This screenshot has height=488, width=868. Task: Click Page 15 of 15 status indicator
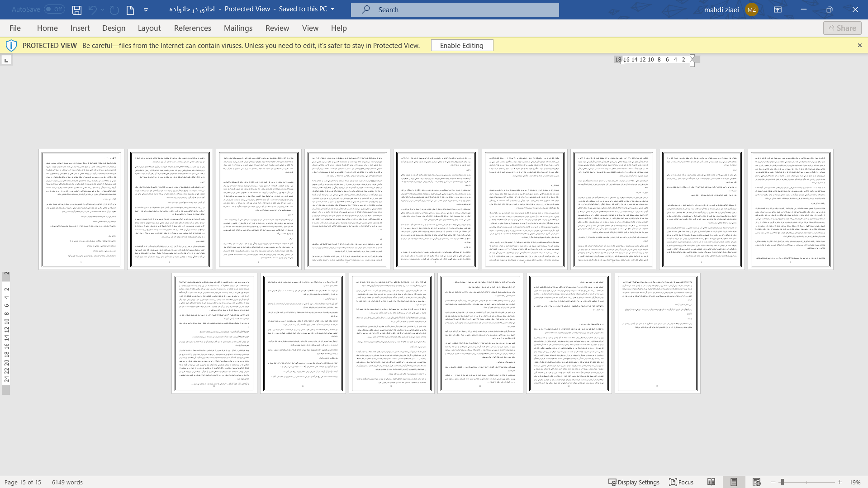tap(23, 482)
